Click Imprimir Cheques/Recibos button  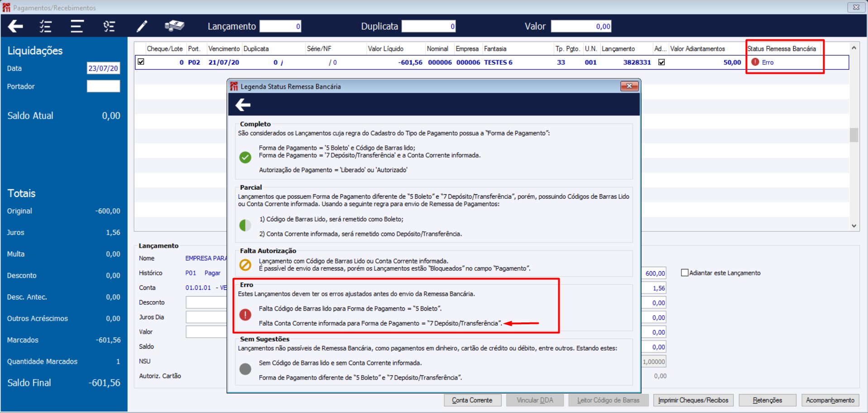click(x=693, y=400)
